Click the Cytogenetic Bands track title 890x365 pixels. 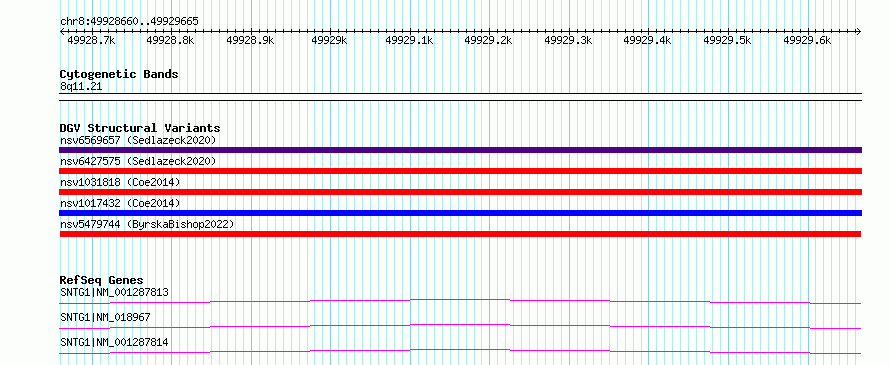[119, 74]
